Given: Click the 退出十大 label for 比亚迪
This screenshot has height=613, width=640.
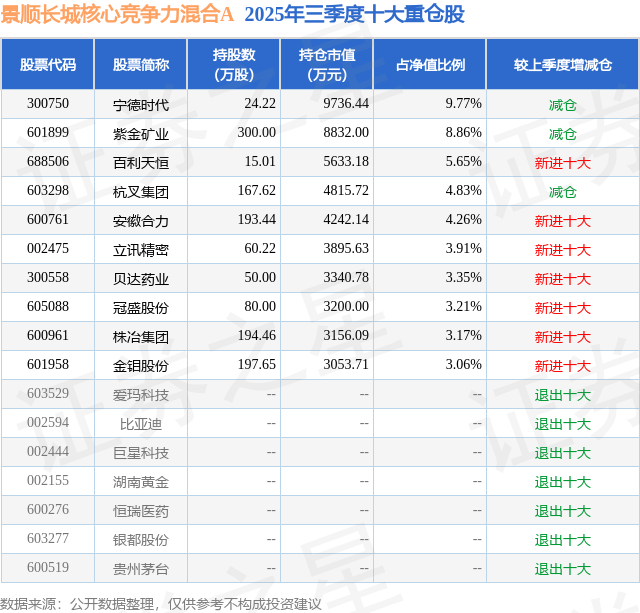Looking at the screenshot, I should 562,424.
